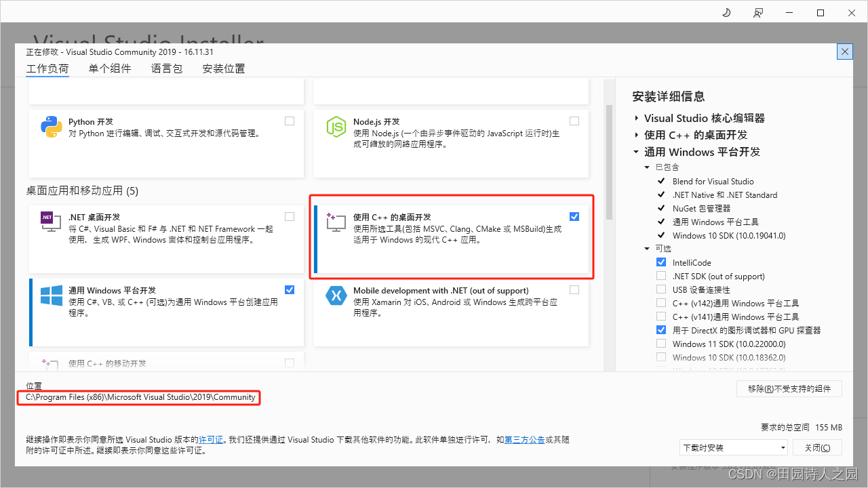Click the .NET desktop development icon
This screenshot has width=868, height=488.
pos(52,222)
